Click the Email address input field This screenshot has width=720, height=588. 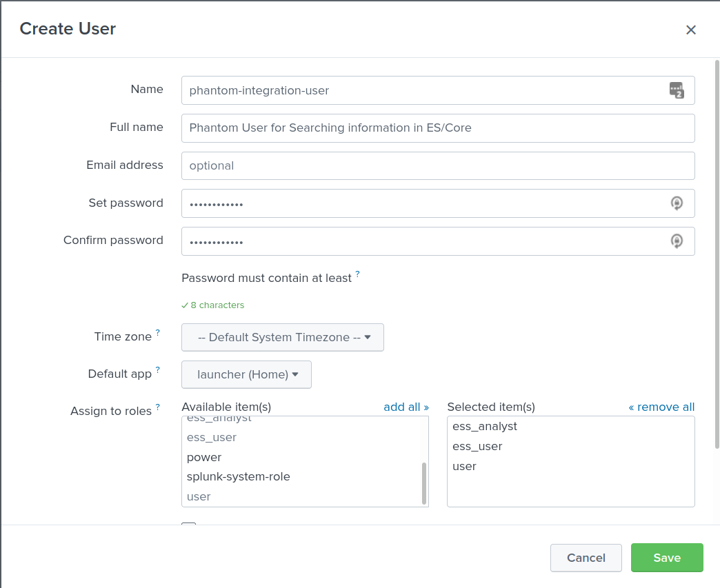click(437, 165)
